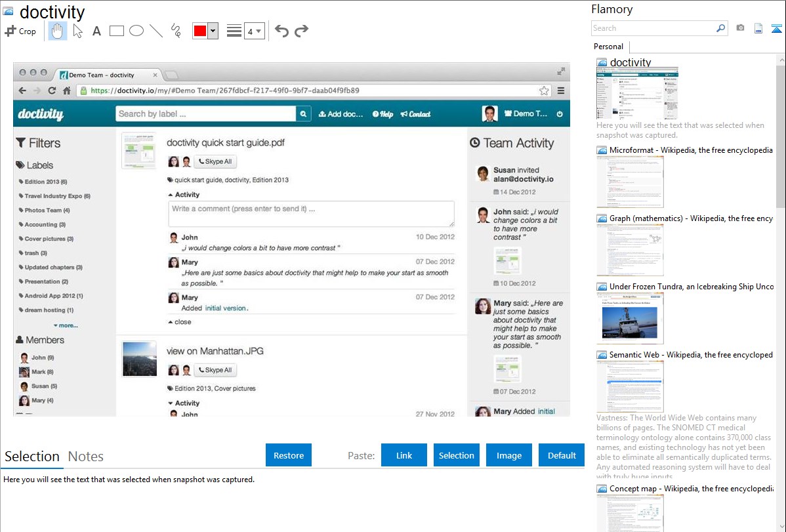
Task: Open the Demo T... team menu
Action: point(526,114)
